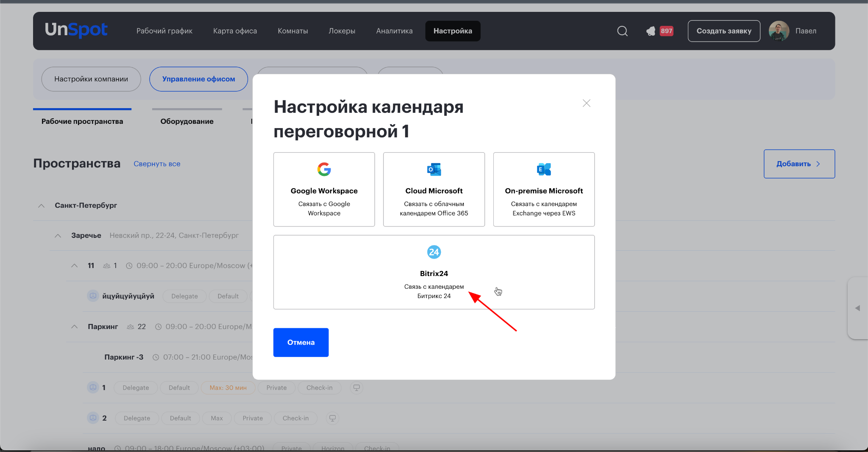The image size is (868, 452).
Task: Select Управление офисом pill tab
Action: coord(199,79)
